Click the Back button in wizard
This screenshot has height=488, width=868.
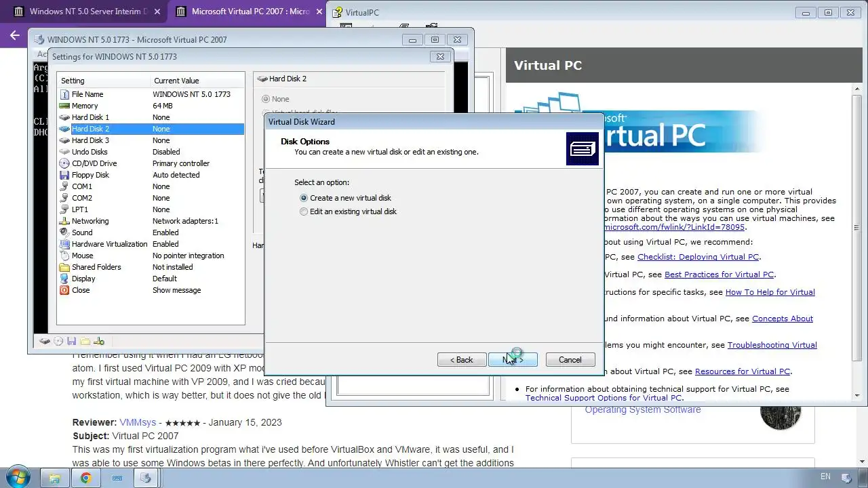[462, 360]
